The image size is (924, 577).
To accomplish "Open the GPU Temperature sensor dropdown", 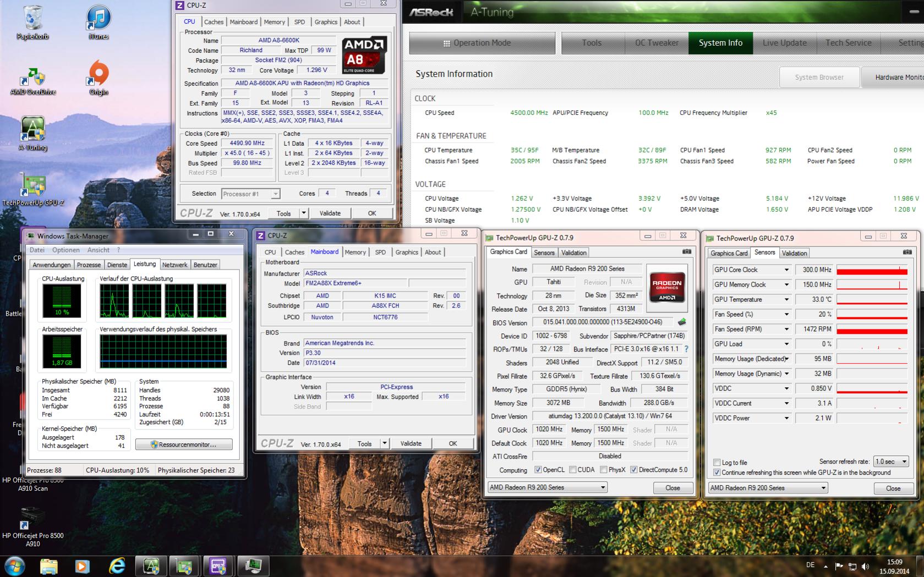I will click(786, 299).
